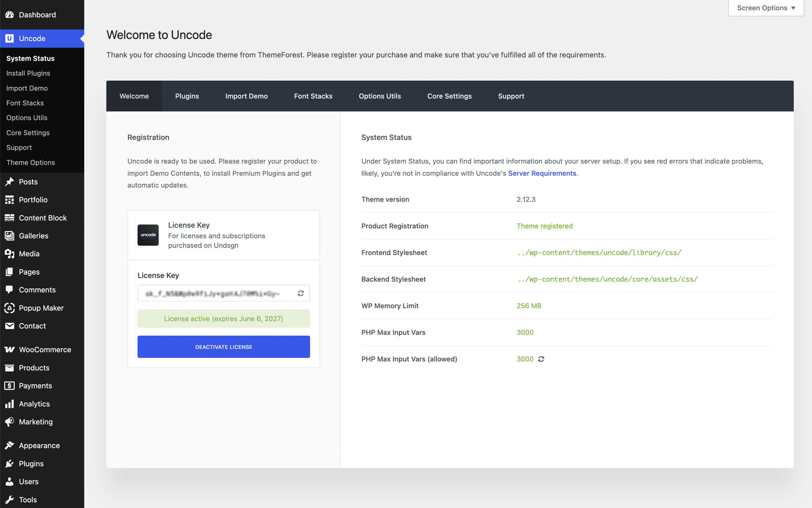Click the 256 MB memory limit value
The image size is (812, 508).
coord(529,306)
